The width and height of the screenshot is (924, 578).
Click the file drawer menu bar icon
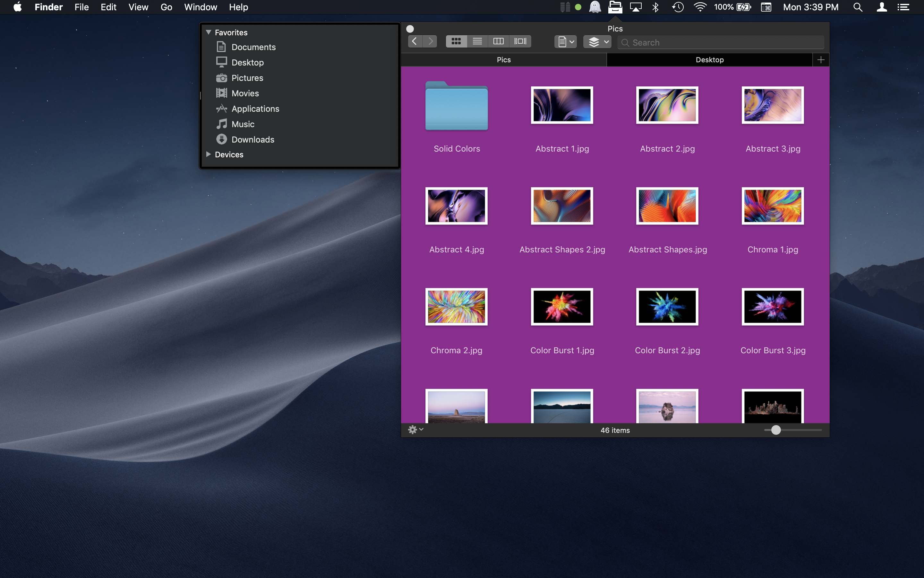click(x=615, y=7)
